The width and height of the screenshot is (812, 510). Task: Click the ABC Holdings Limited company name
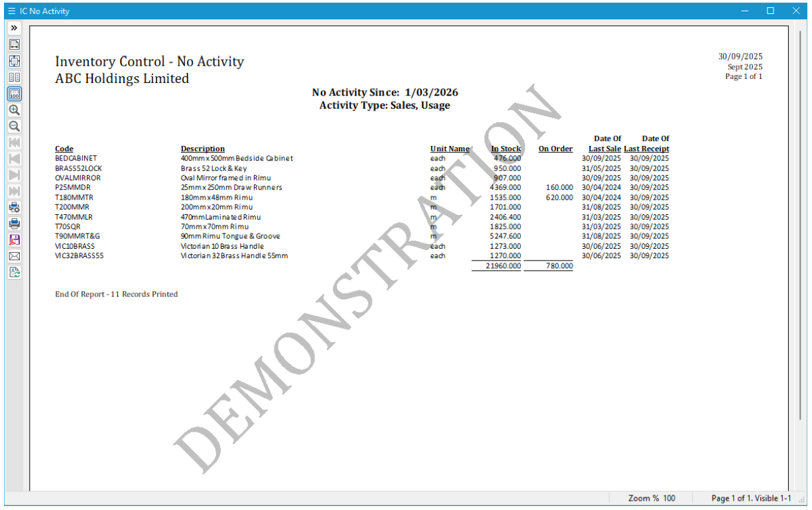point(122,79)
